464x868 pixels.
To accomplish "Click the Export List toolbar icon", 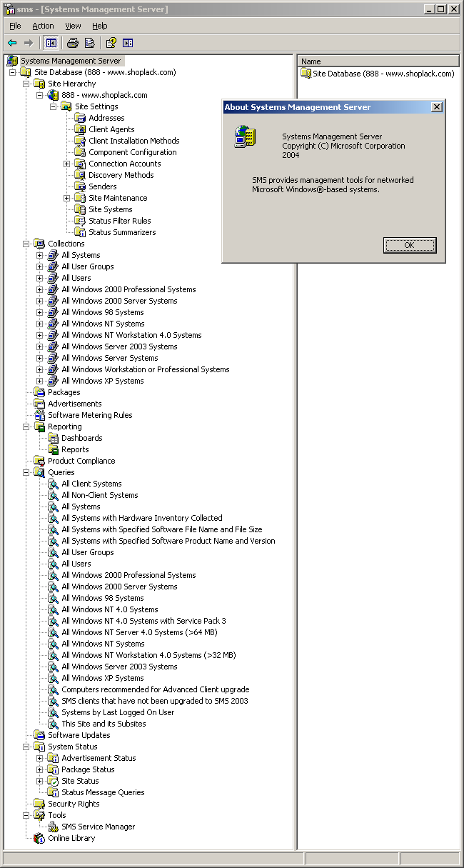I will (89, 43).
